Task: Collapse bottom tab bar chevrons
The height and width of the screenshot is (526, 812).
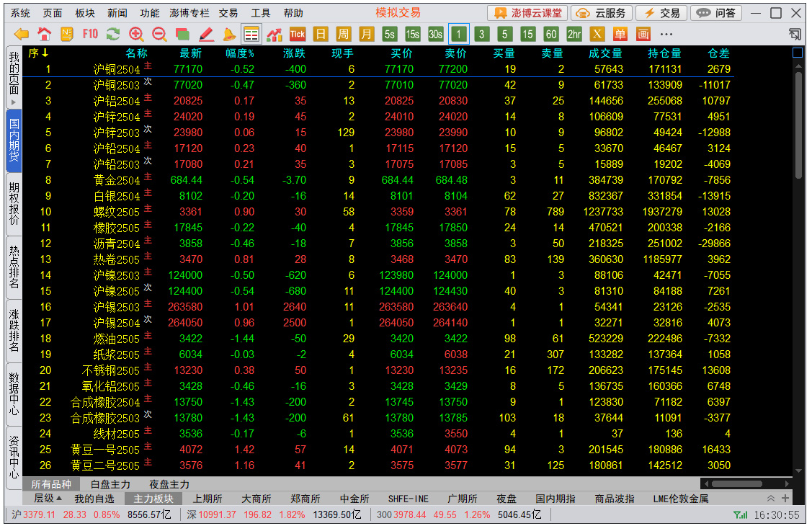Action: pos(771,499)
